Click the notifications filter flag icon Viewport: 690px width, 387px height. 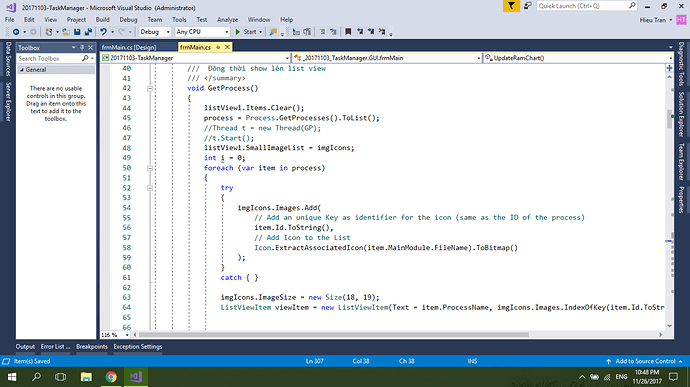[511, 6]
